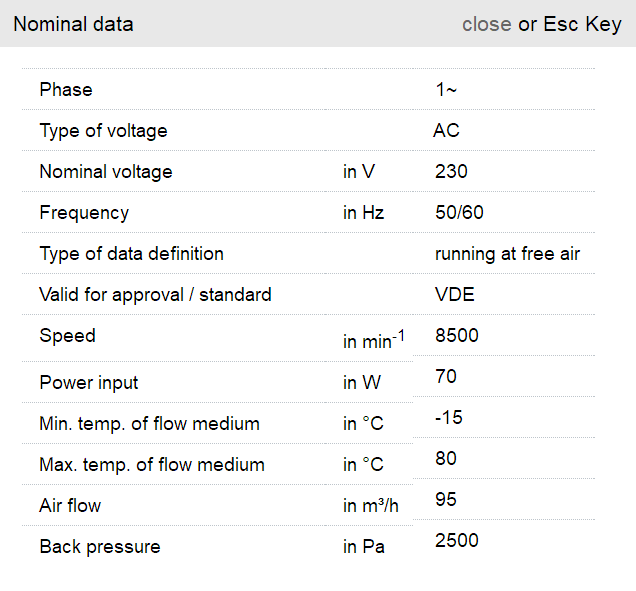The image size is (636, 591).
Task: Click the Type of voltage label
Action: coord(103,131)
